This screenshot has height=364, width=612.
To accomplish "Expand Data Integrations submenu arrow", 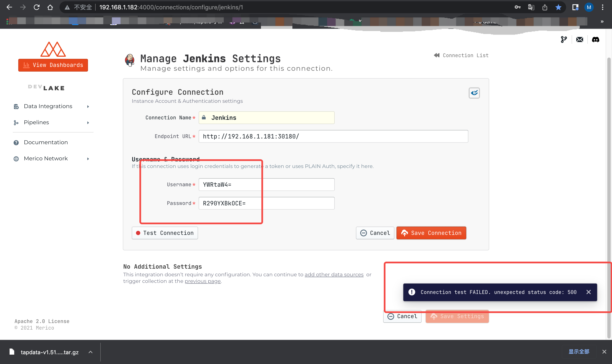I will [x=88, y=106].
